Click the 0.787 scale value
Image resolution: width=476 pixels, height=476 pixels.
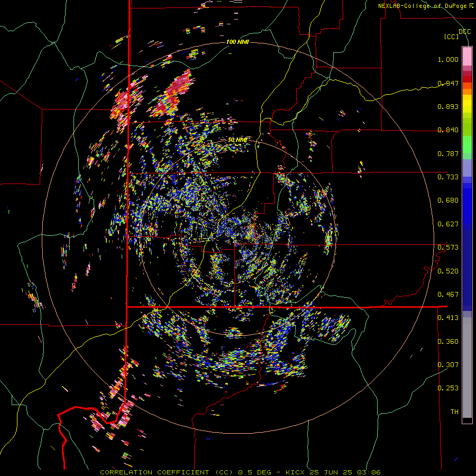448,153
